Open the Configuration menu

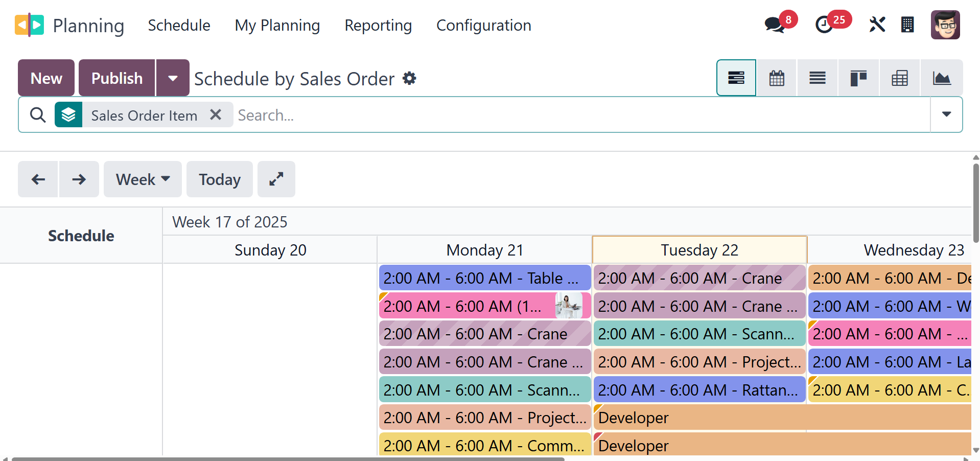pos(483,25)
